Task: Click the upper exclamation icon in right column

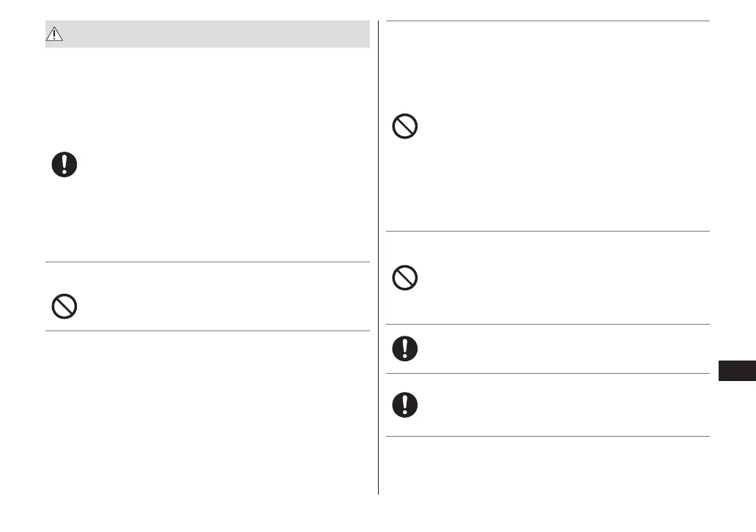Action: [404, 348]
